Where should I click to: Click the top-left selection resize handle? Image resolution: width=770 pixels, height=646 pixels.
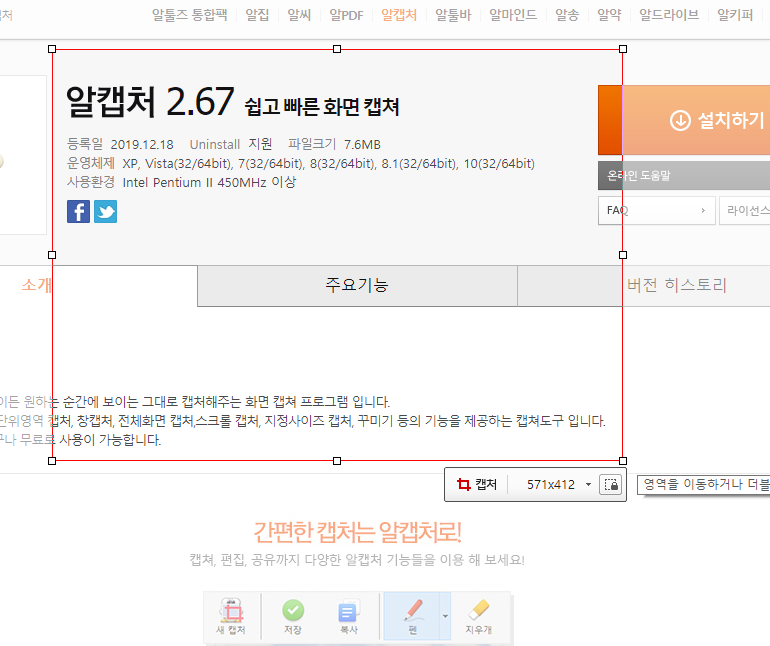(x=52, y=49)
